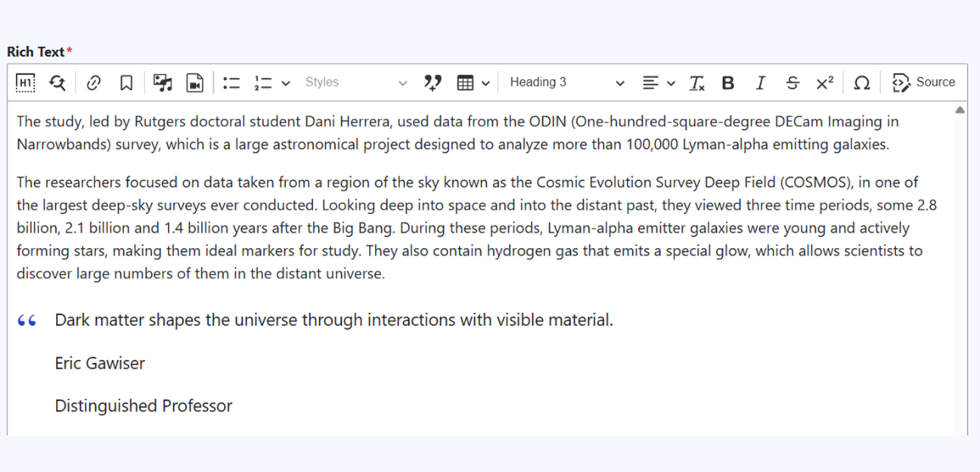Open the Styles dropdown
The image size is (980, 472).
pos(355,82)
